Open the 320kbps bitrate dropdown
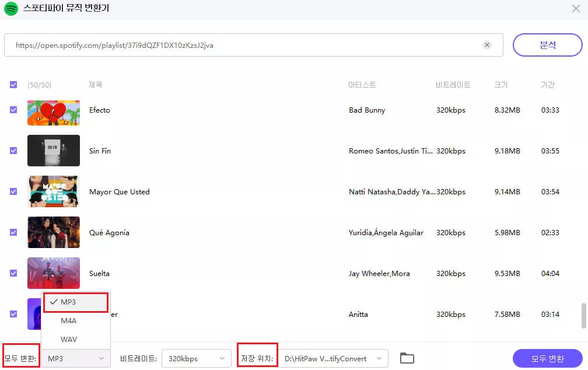This screenshot has height=370, width=588. point(196,358)
